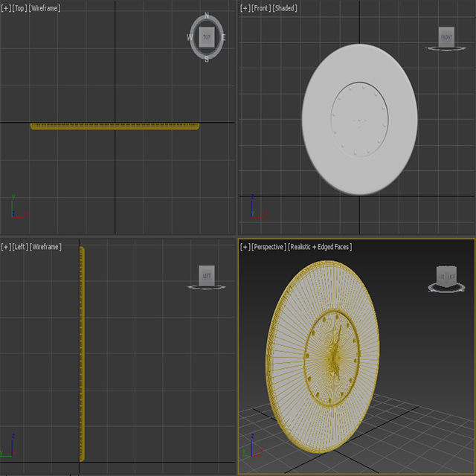Open the [+] menu of the Top viewport

pos(6,8)
